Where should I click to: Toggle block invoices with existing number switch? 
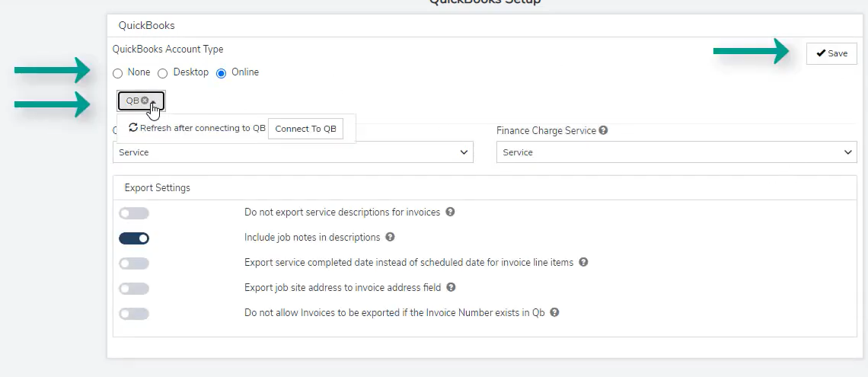(134, 314)
